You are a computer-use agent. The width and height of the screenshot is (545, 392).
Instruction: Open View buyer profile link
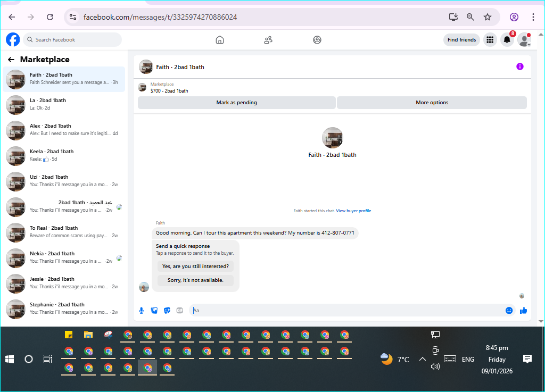click(353, 211)
